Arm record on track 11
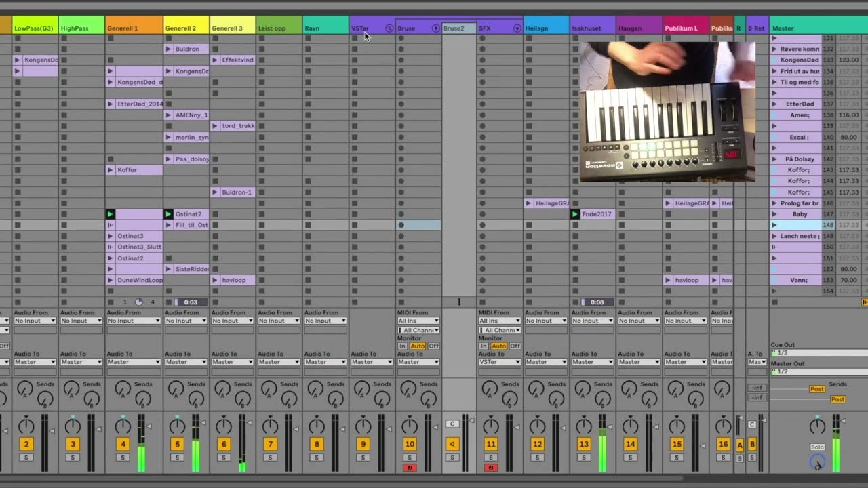This screenshot has width=868, height=488. click(x=491, y=468)
